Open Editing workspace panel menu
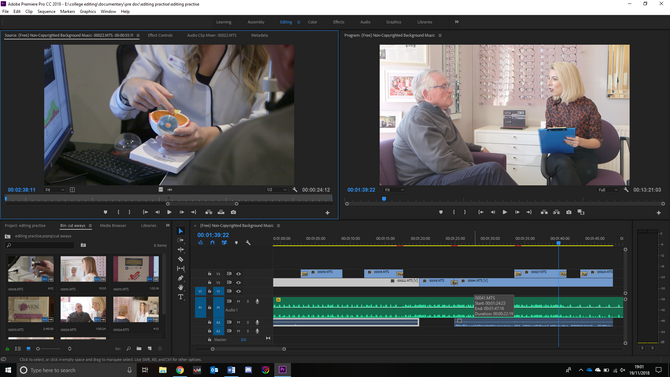 [299, 22]
